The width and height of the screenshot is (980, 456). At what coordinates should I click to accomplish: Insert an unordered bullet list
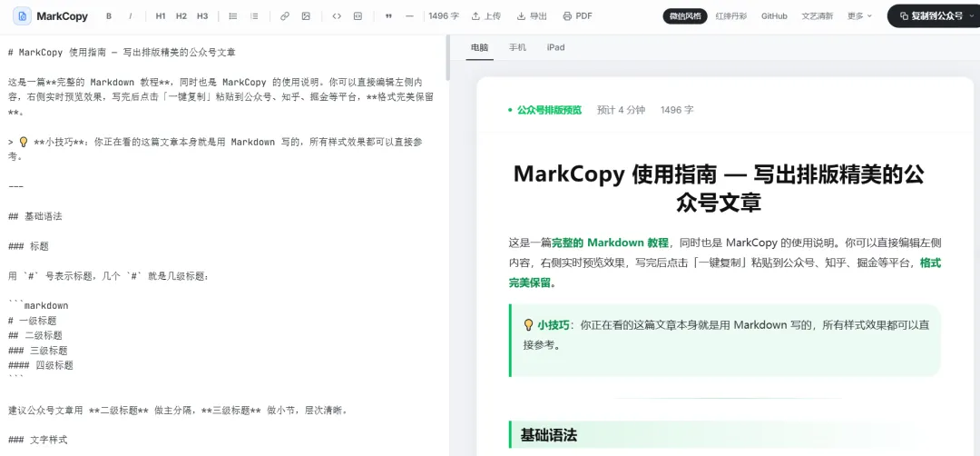pos(233,16)
